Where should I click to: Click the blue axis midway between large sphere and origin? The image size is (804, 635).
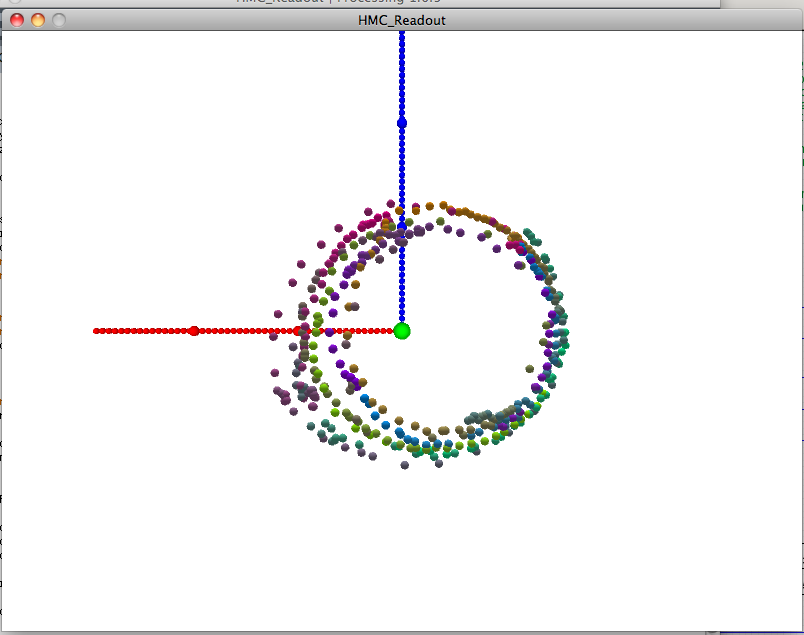click(402, 227)
